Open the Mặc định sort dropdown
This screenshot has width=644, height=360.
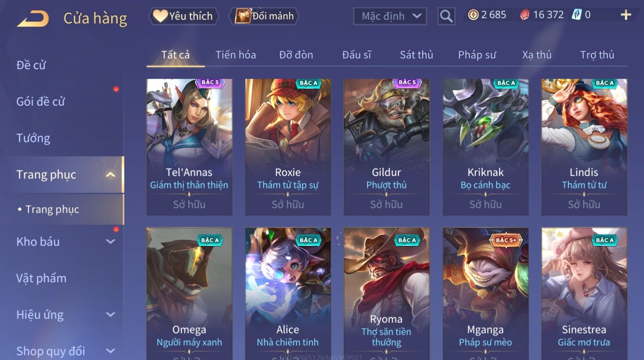point(390,16)
